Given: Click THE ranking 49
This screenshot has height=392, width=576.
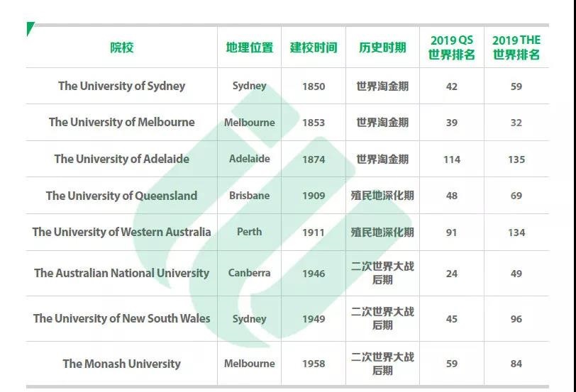Looking at the screenshot, I should coord(516,274).
